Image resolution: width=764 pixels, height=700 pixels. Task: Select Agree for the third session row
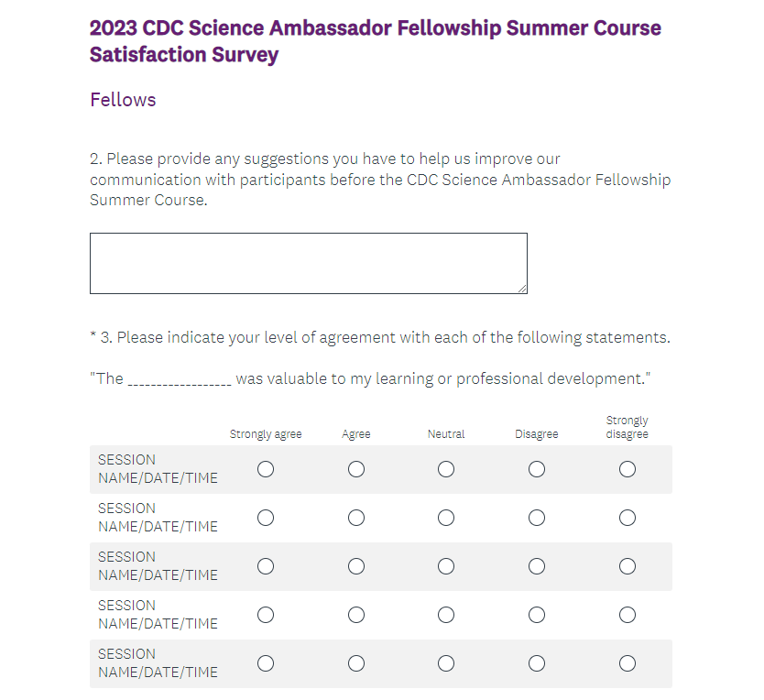356,566
